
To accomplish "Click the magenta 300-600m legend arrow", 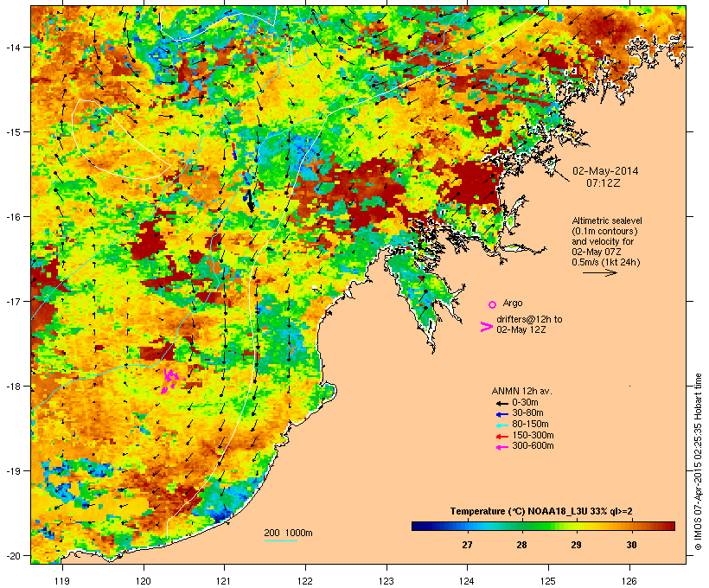I will tap(502, 447).
